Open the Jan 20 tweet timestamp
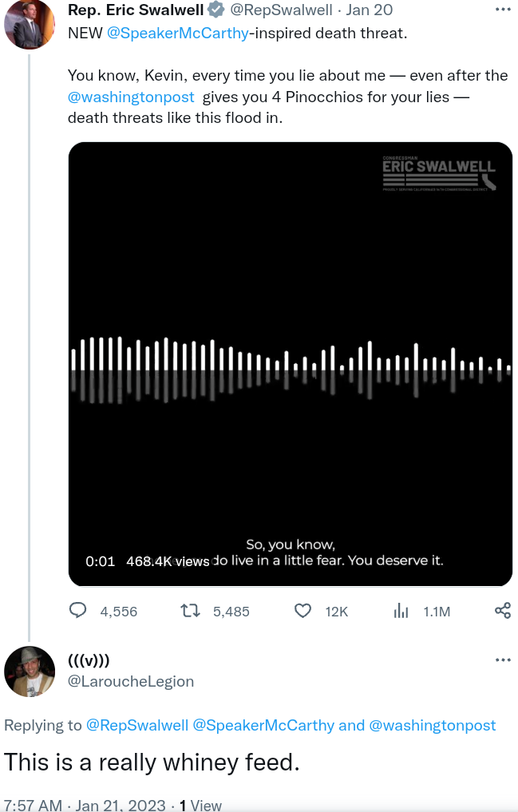 pos(369,10)
